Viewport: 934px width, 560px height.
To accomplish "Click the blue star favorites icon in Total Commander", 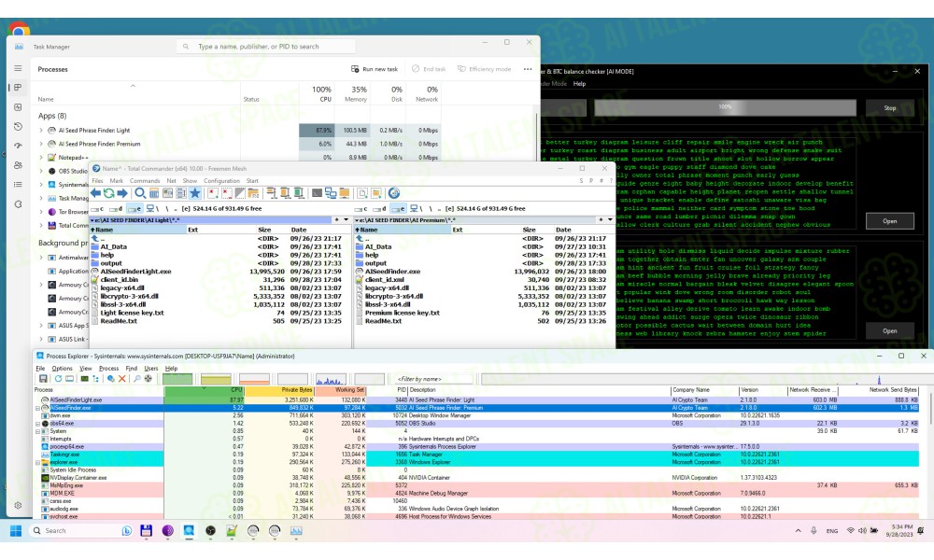I will coord(195,193).
